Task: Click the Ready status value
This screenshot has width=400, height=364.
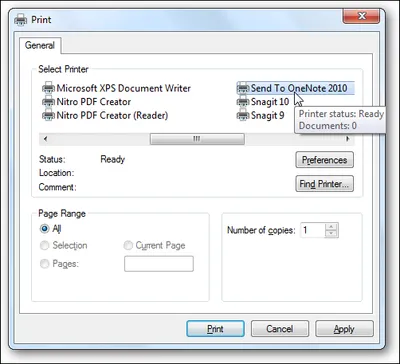Action: click(x=113, y=160)
